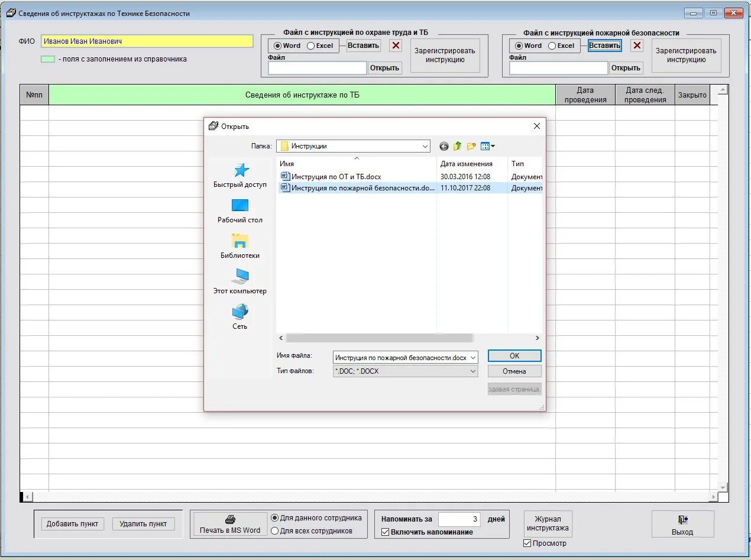
Task: Click Печать в MS Word printer button
Action: 229,525
